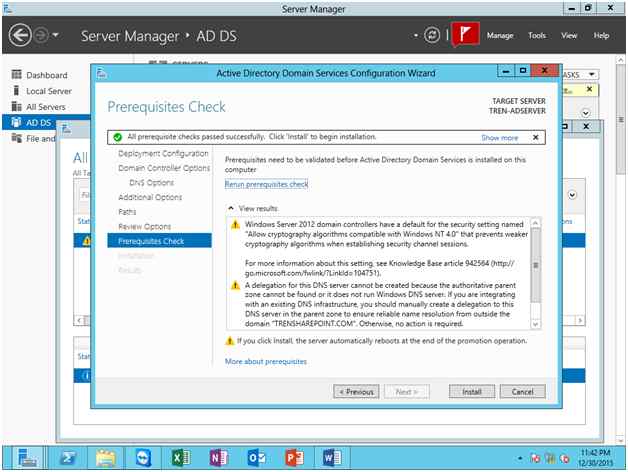This screenshot has height=472, width=628.
Task: Open More about prerequisites link
Action: click(x=266, y=361)
